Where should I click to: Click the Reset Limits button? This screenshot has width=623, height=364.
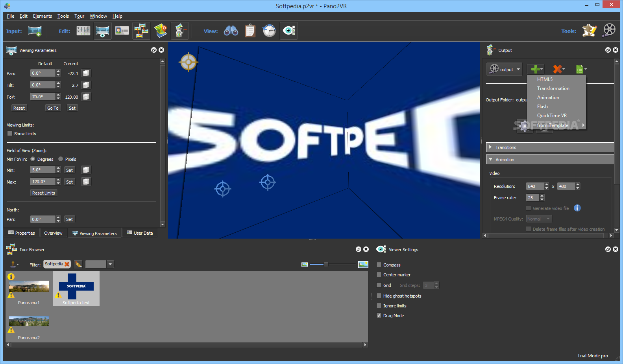pos(44,193)
